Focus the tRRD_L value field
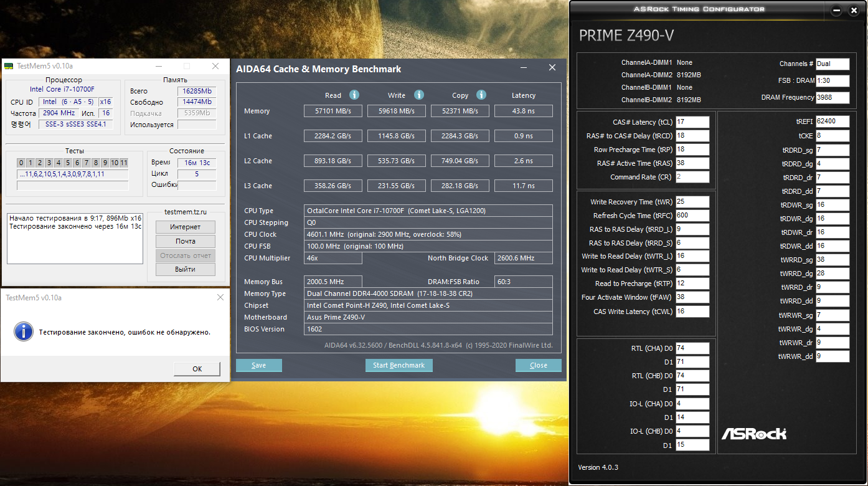The width and height of the screenshot is (868, 486). 692,229
